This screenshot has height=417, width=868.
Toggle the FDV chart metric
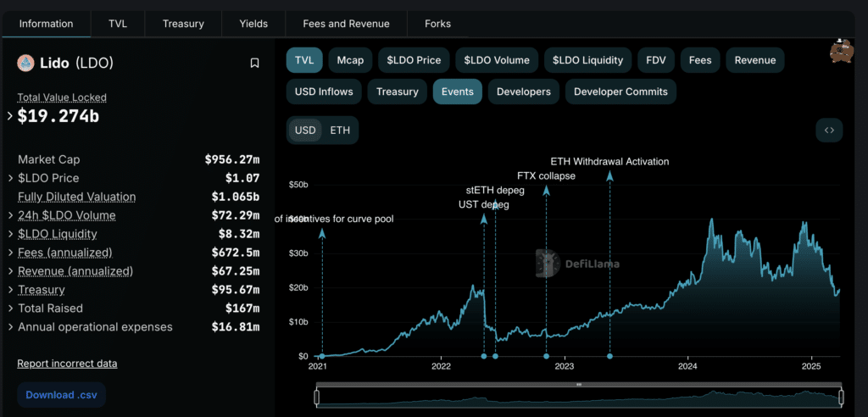coord(656,60)
